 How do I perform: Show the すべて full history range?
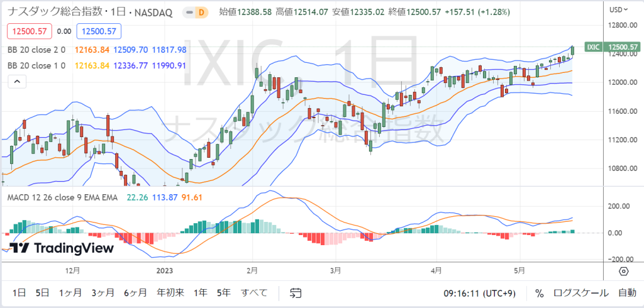254,293
